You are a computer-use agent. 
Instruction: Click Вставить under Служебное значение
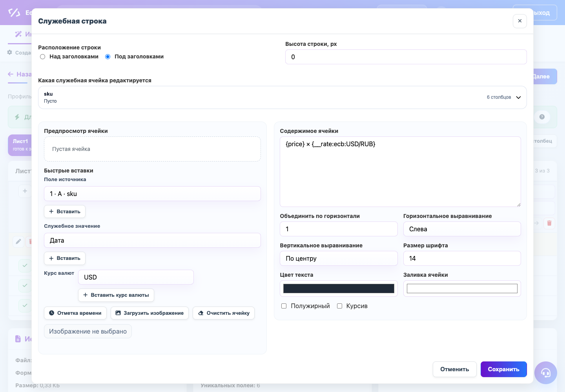point(65,258)
